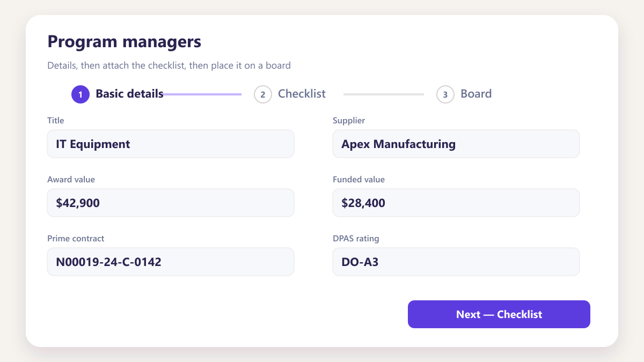Jump to the Board step label
644x362 pixels.
tap(476, 94)
